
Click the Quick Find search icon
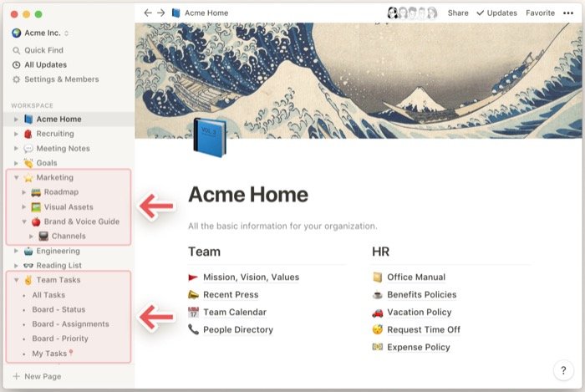[x=17, y=50]
